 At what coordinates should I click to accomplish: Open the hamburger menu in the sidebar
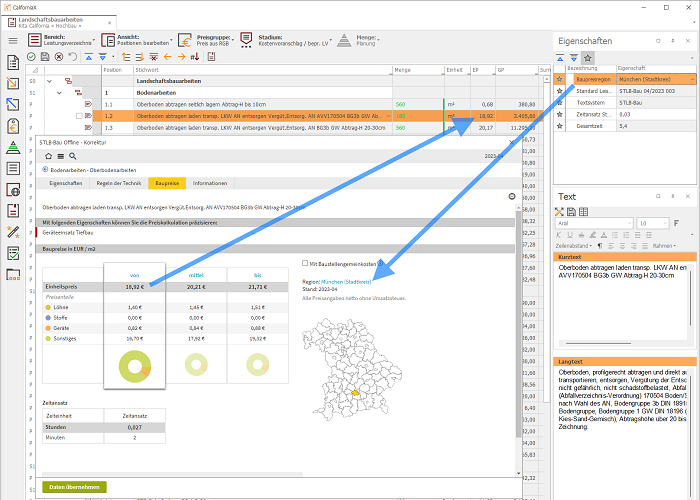coord(13,41)
